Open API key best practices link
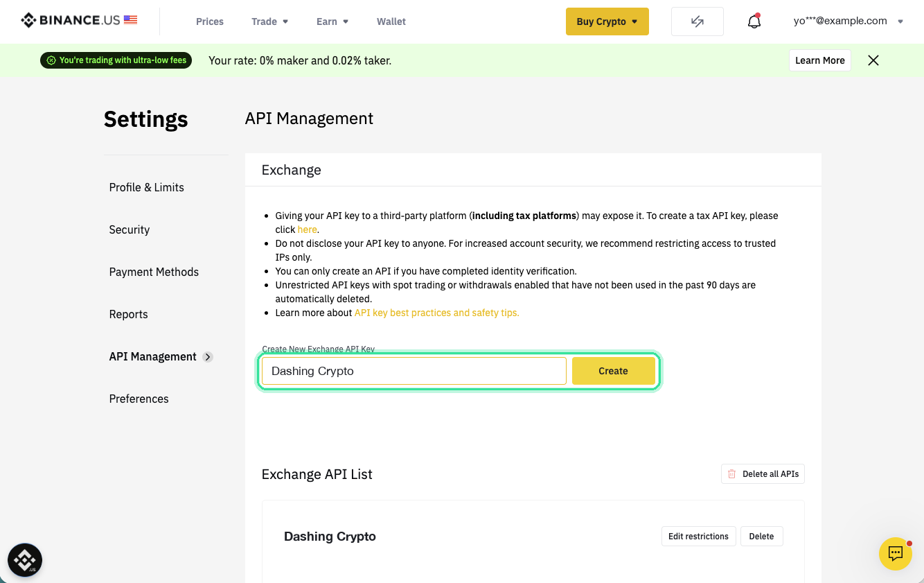 click(x=437, y=313)
